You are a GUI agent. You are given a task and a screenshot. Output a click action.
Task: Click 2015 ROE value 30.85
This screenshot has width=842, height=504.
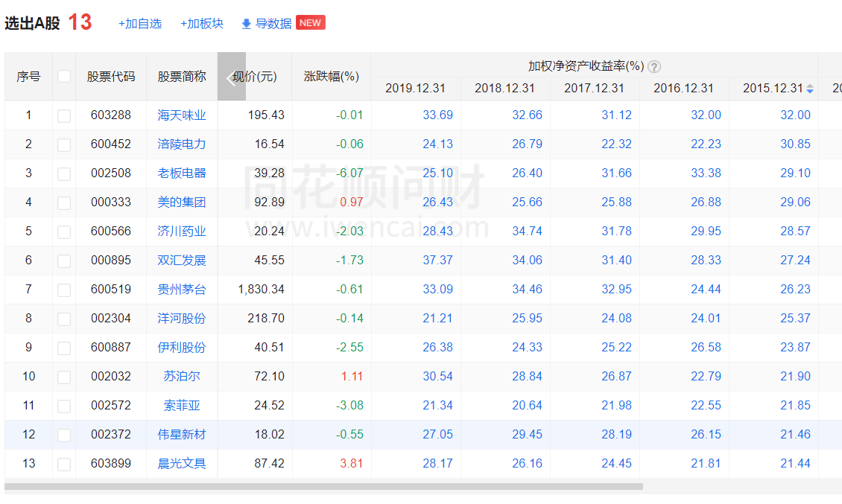(795, 144)
